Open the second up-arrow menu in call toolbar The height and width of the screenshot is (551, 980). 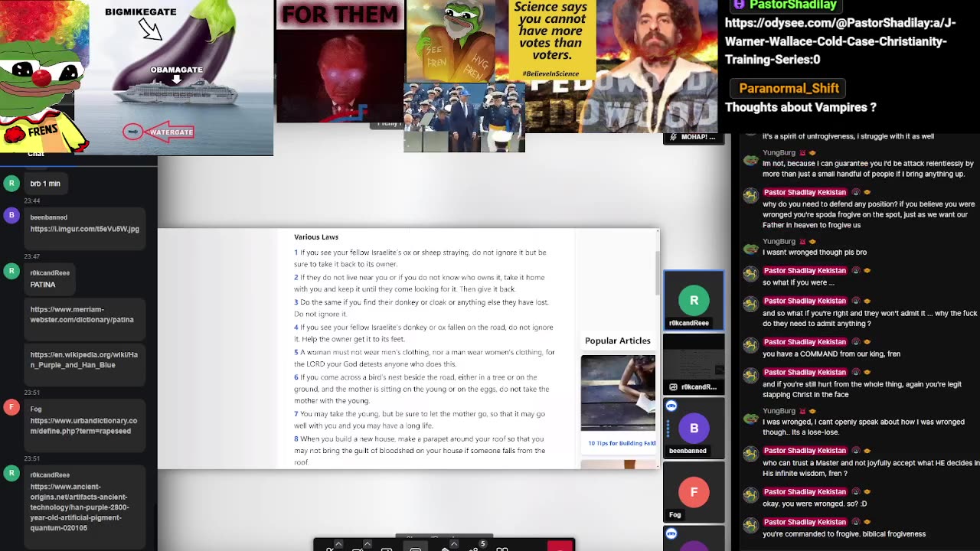coord(367,544)
